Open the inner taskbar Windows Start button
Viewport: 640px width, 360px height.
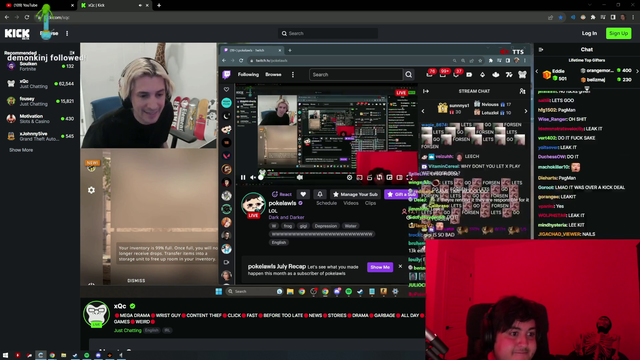click(x=219, y=291)
